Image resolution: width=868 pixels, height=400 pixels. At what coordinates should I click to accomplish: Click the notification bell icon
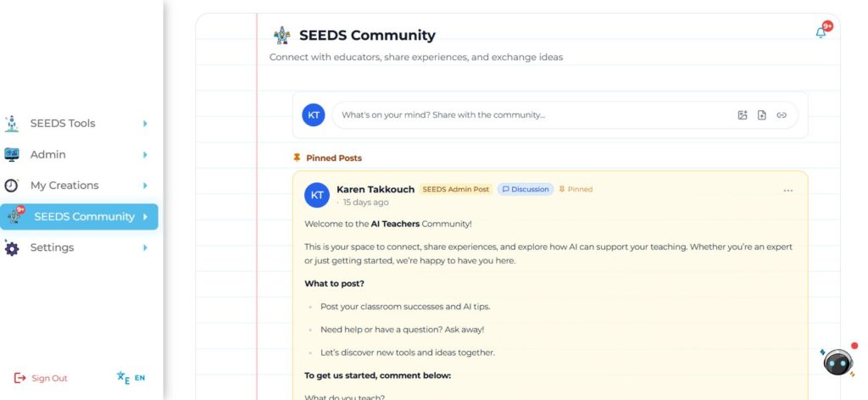point(821,32)
